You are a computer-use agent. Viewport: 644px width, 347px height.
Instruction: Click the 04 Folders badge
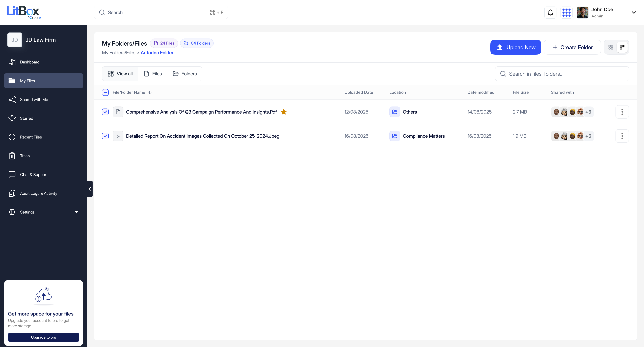pos(197,43)
